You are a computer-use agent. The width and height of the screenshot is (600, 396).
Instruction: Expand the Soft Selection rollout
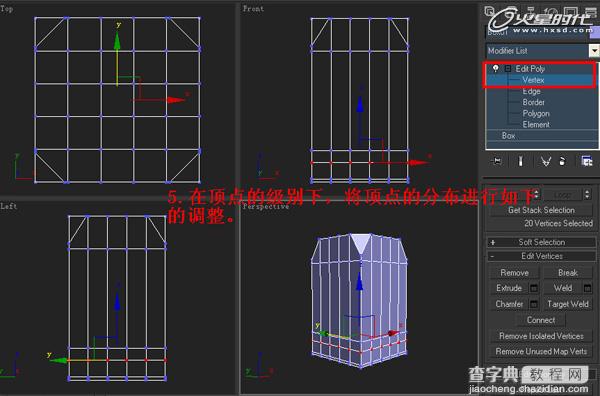point(541,242)
